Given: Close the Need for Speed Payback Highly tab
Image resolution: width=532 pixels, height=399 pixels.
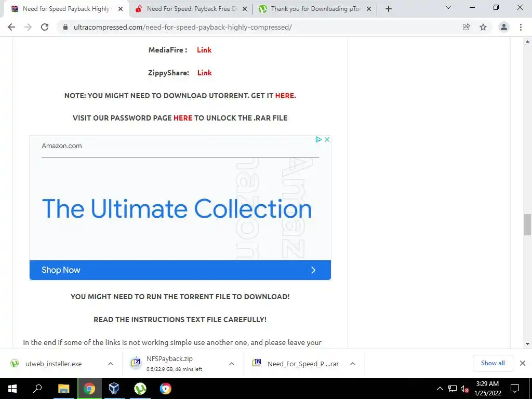Looking at the screenshot, I should 121,9.
